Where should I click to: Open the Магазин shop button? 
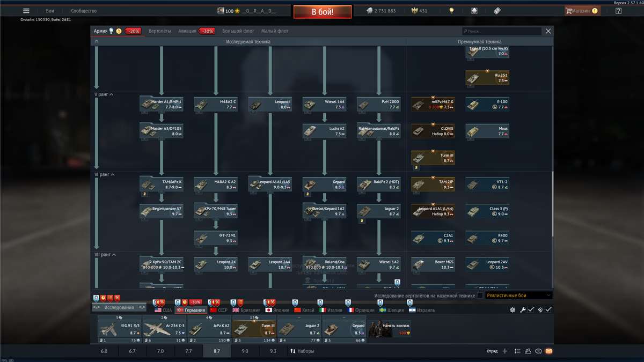pyautogui.click(x=582, y=11)
